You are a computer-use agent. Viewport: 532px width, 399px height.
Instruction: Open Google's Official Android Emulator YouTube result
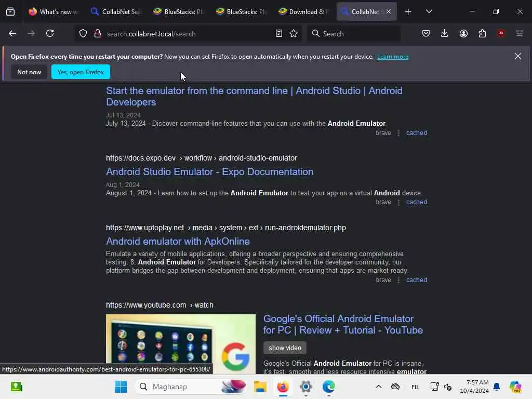(343, 324)
